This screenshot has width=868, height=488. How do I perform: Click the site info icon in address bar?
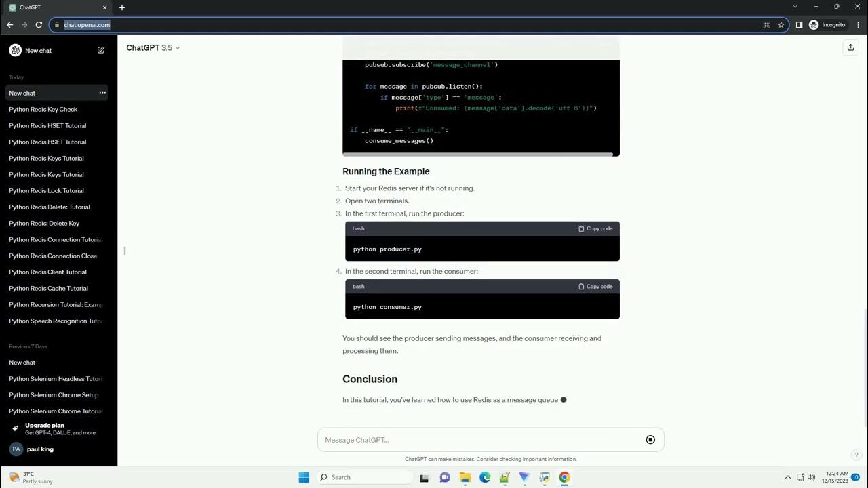point(56,25)
